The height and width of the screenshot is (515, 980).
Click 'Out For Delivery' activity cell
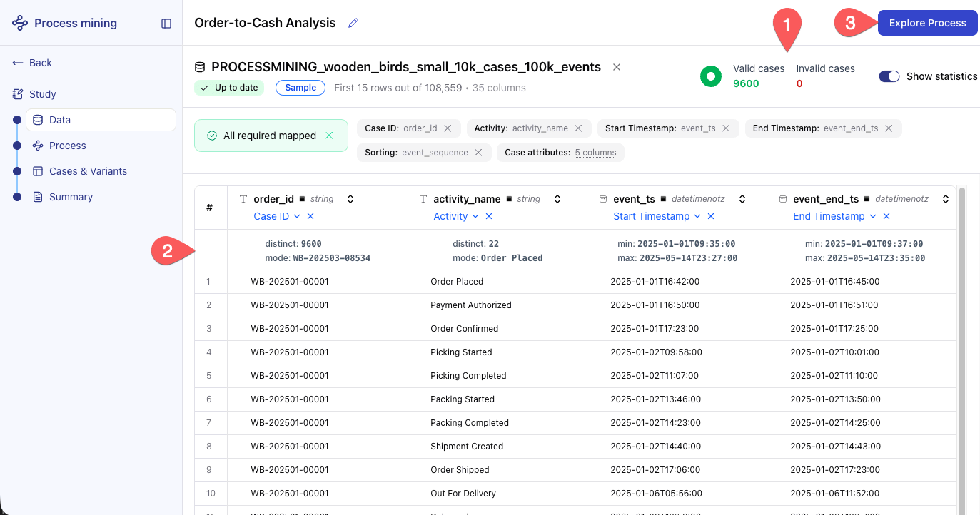463,494
